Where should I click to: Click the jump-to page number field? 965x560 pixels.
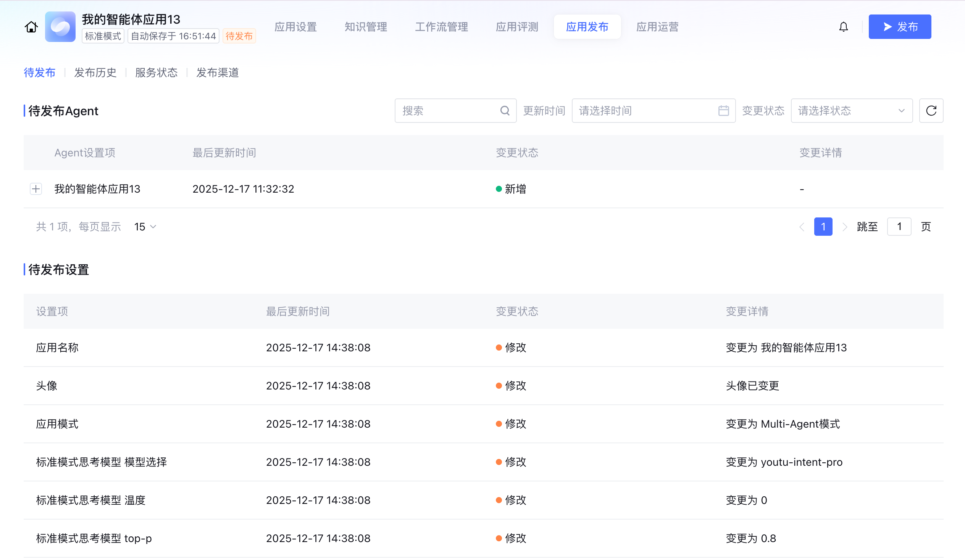(899, 227)
